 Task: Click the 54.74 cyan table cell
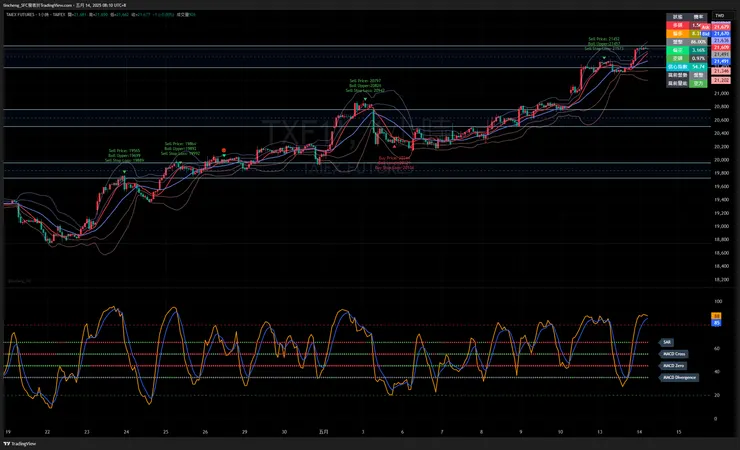(698, 67)
